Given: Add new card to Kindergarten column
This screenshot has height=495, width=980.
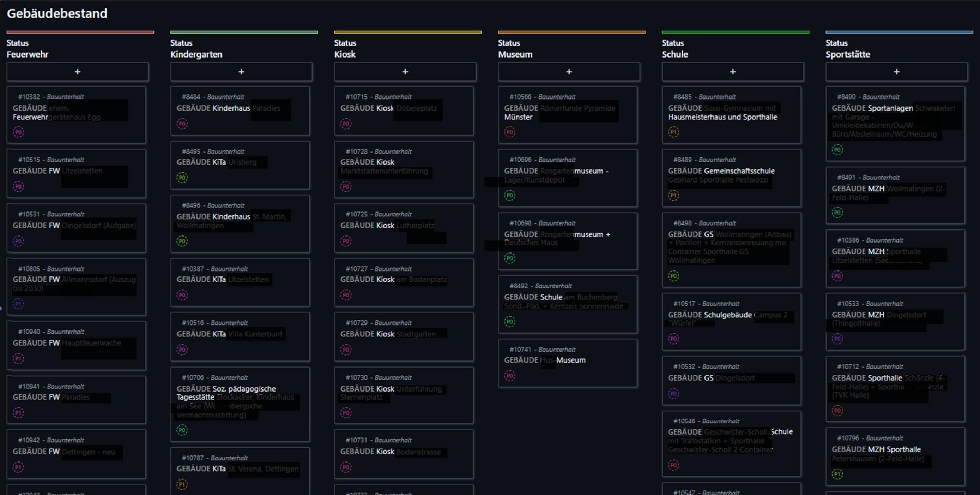Looking at the screenshot, I should click(241, 72).
